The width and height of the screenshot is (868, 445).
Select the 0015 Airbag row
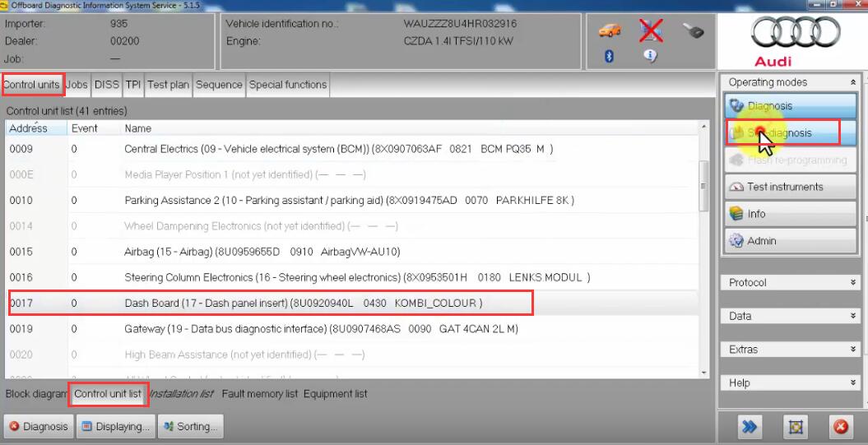coord(352,252)
